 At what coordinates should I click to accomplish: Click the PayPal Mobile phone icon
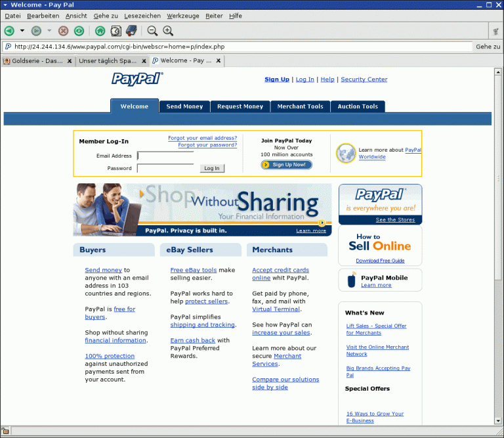point(352,280)
